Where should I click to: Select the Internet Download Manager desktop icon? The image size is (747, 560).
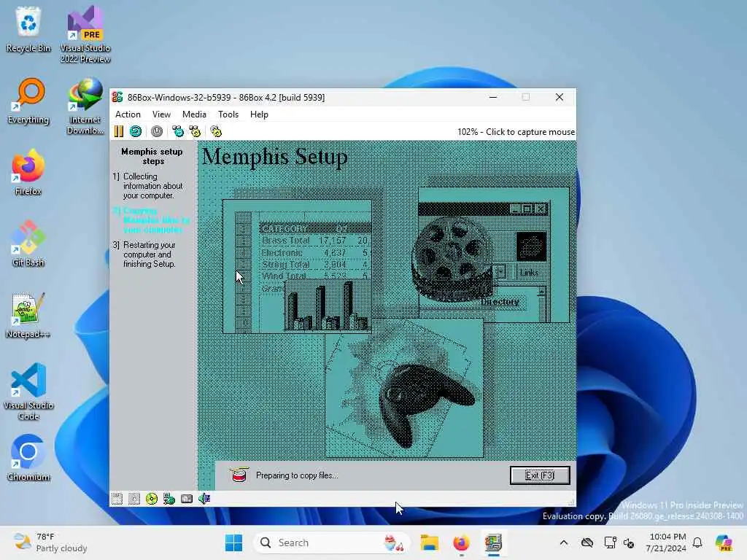(x=85, y=106)
